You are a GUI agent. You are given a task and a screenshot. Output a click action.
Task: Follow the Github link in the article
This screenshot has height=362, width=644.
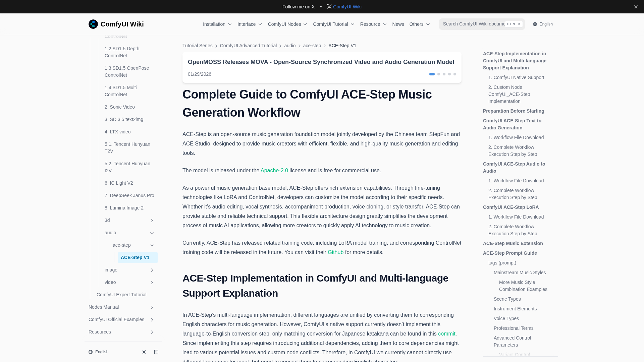[x=335, y=252]
